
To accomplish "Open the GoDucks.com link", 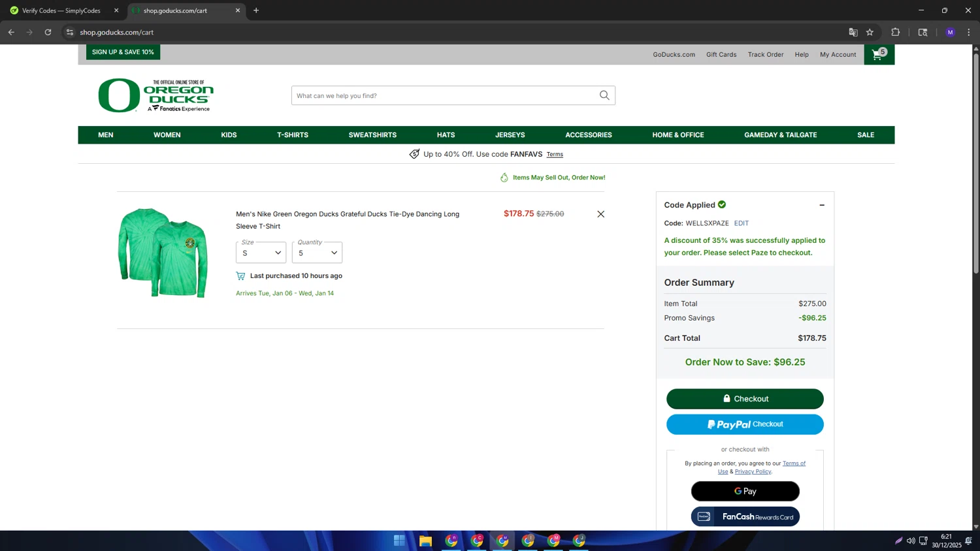I will [x=674, y=55].
